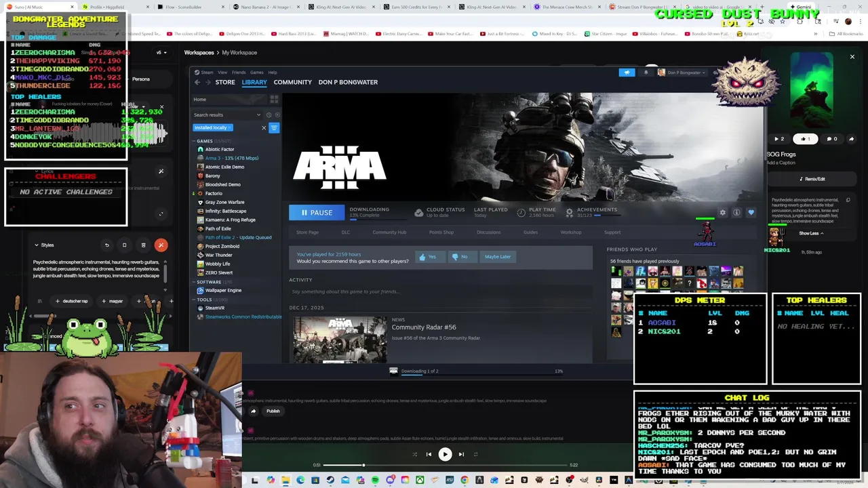
Task: Open Steam notifications bell icon
Action: (x=646, y=73)
